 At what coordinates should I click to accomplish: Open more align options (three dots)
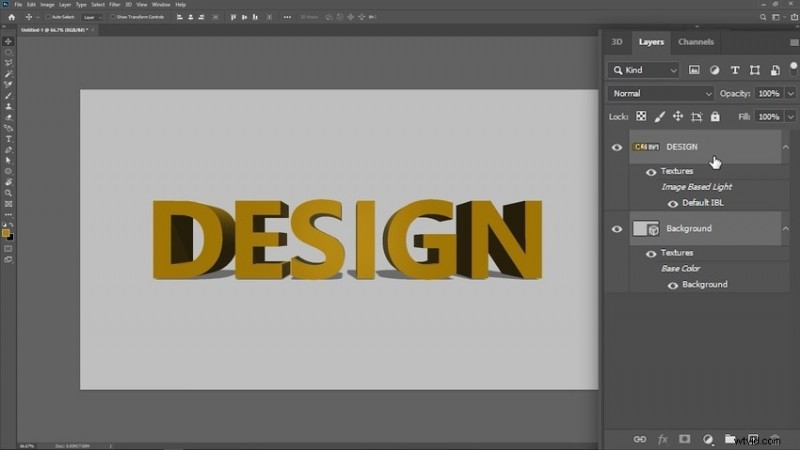[287, 17]
